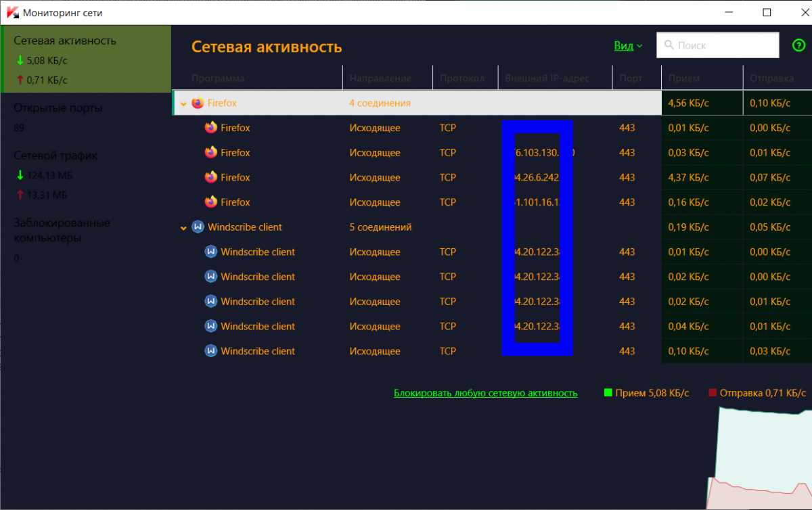This screenshot has width=812, height=510.
Task: Click port 443 in the Windscribe row receiving 0,10 КБ/с
Action: 627,351
